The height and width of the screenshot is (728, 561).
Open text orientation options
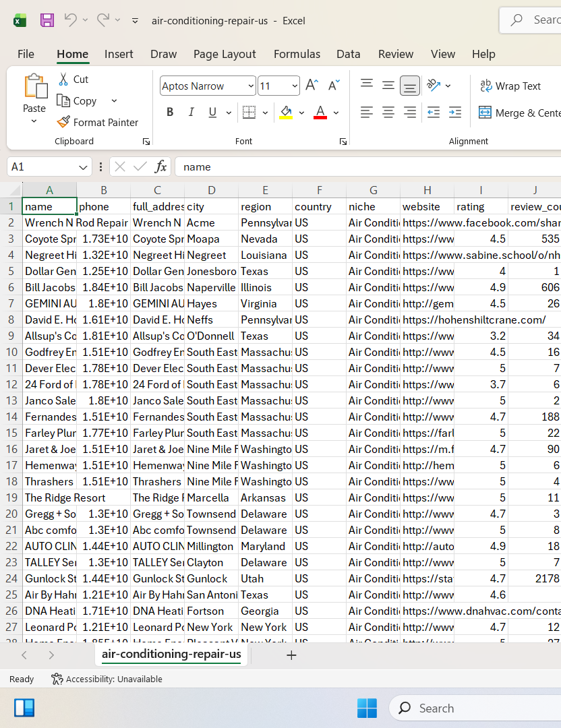coord(434,86)
